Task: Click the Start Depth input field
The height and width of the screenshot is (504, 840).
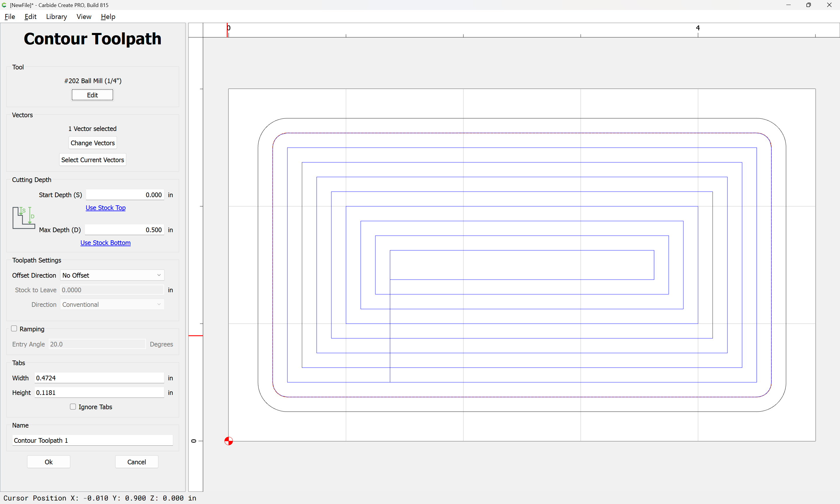Action: coord(125,195)
